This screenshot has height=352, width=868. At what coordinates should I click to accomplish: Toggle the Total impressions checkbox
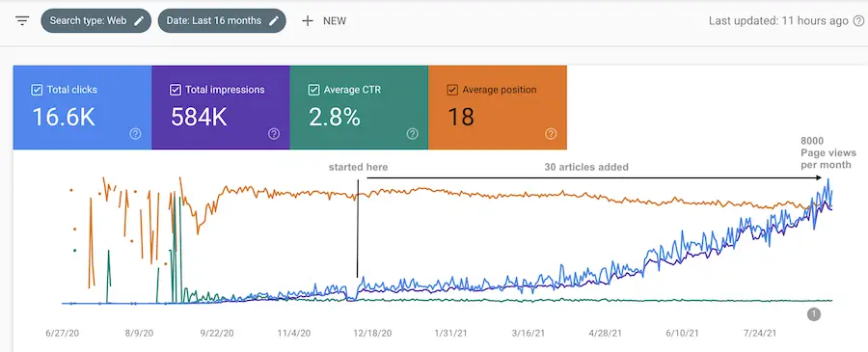tap(175, 90)
